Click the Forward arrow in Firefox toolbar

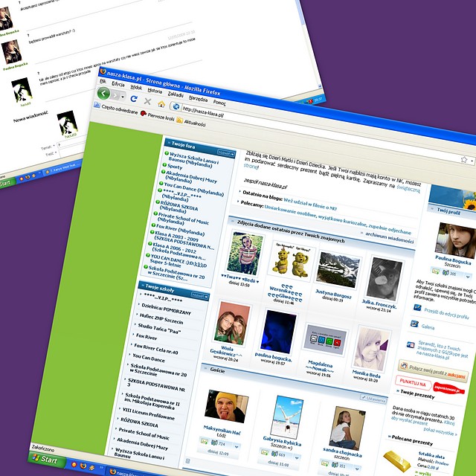[x=115, y=95]
